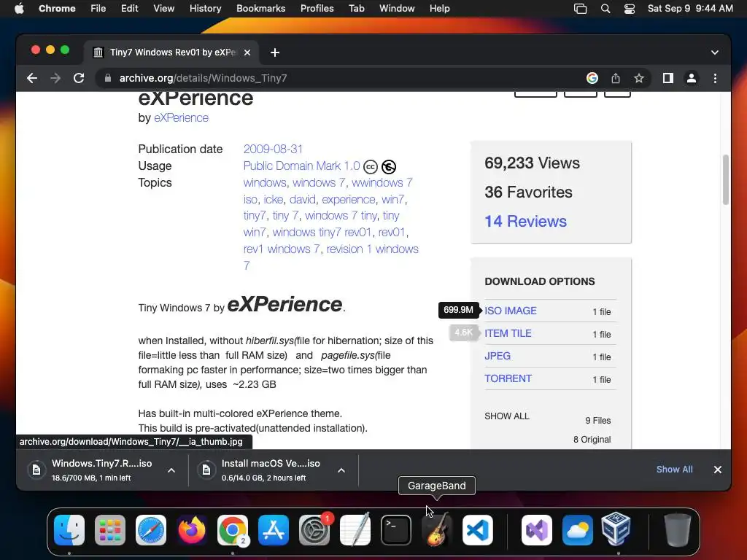The width and height of the screenshot is (747, 560).
Task: Click the Google icon in address bar
Action: point(592,78)
